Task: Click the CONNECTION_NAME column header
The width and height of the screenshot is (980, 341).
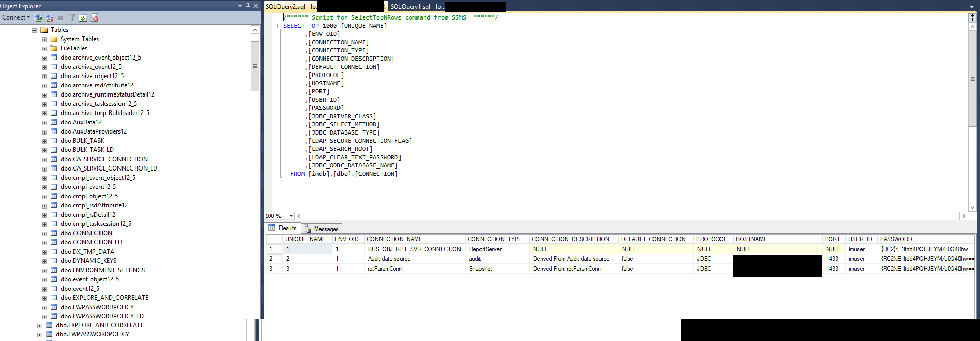Action: pos(394,239)
